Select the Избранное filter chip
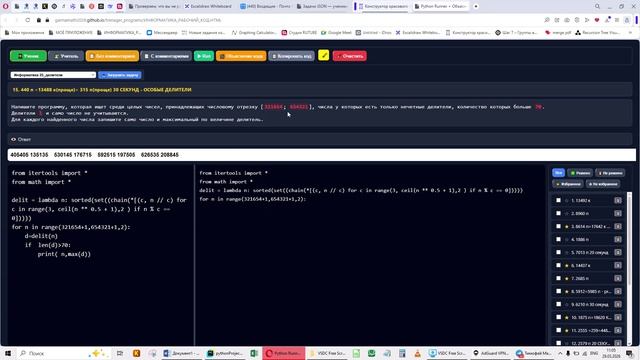This screenshot has height=360, width=640. pos(568,184)
